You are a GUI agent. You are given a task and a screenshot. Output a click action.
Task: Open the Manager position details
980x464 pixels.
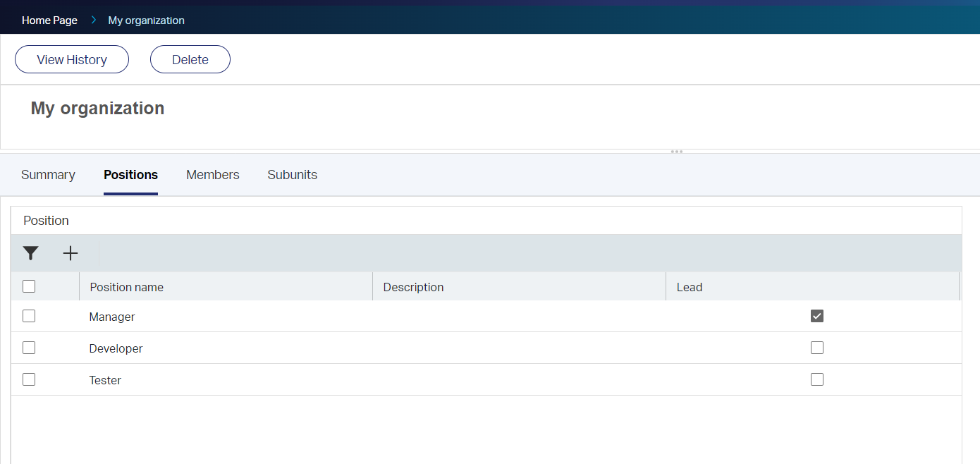click(x=111, y=316)
